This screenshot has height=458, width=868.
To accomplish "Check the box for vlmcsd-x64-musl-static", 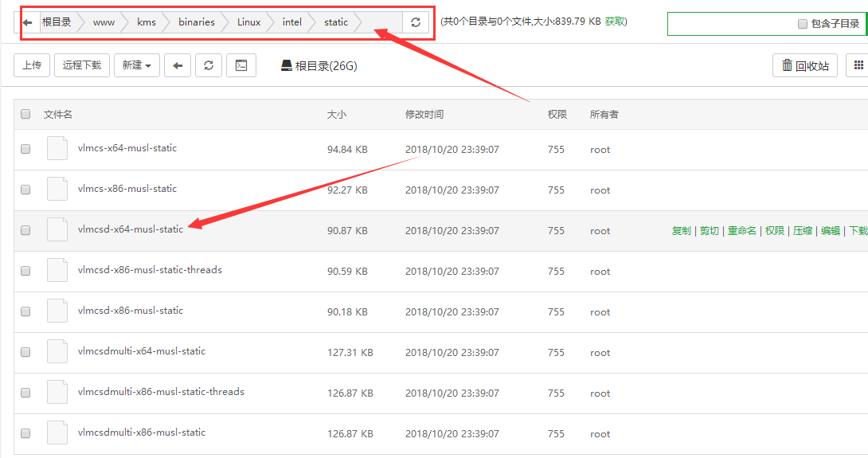I will [x=25, y=230].
